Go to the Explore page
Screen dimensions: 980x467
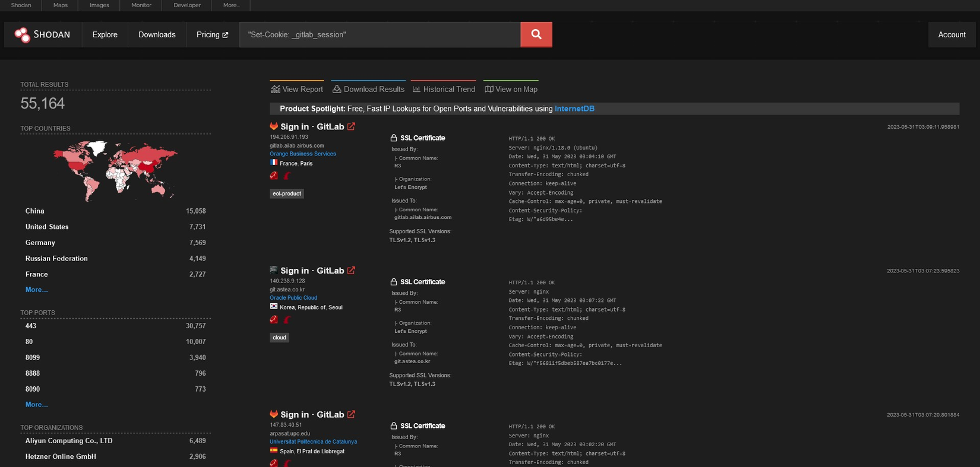105,34
